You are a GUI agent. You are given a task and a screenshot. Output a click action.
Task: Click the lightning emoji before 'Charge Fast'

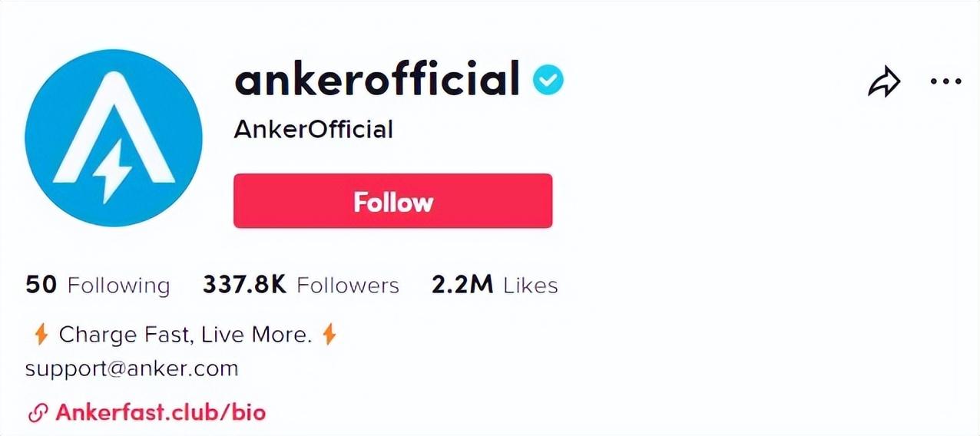(41, 335)
